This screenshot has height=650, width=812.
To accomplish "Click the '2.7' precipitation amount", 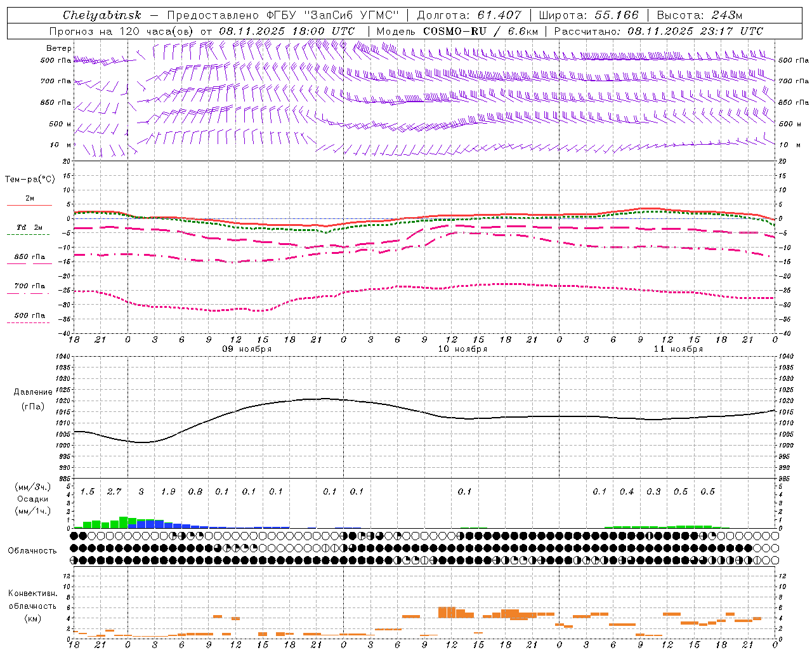I will [114, 492].
